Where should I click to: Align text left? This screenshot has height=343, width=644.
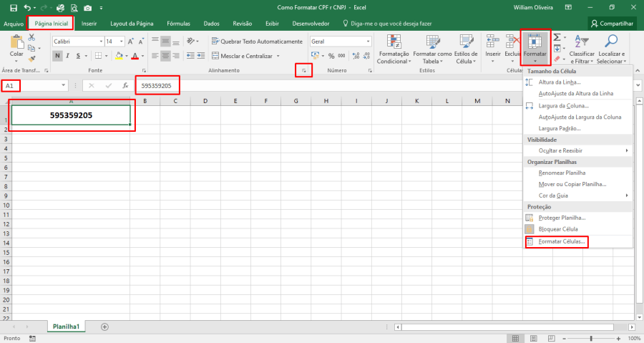tap(155, 55)
